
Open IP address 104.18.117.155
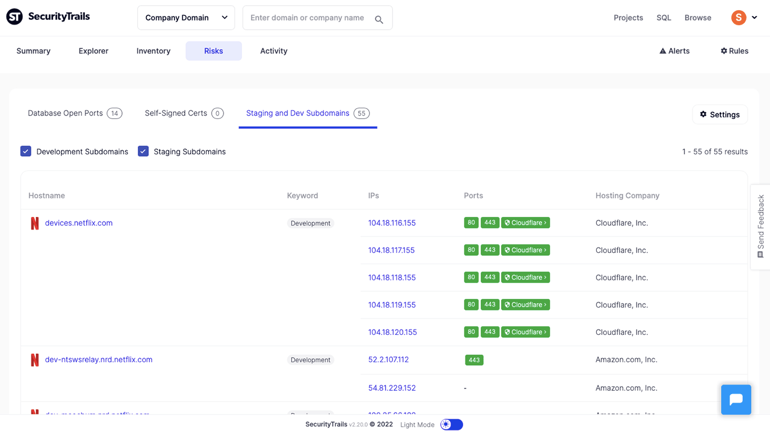391,250
